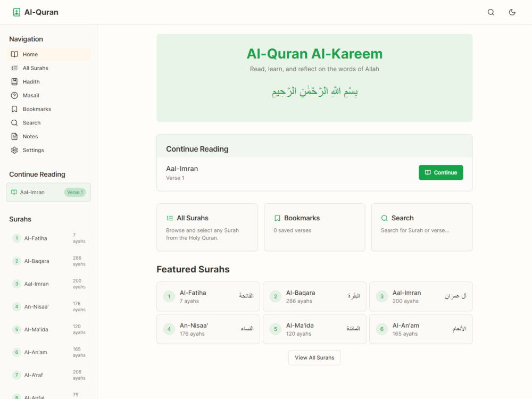The width and height of the screenshot is (532, 399).
Task: Open the All Surahs card
Action: [207, 227]
